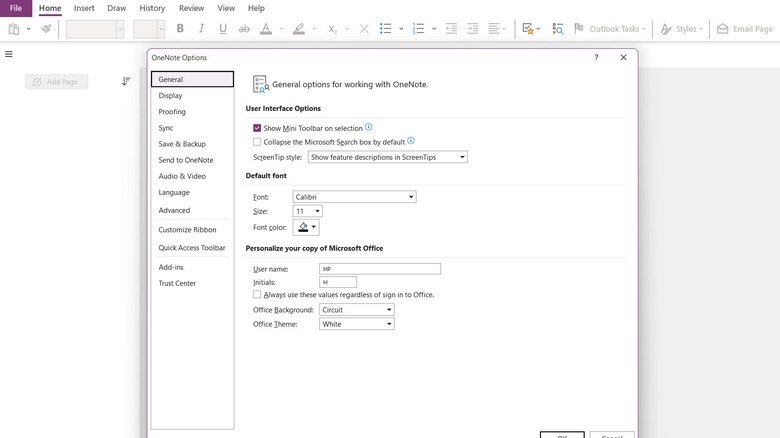The width and height of the screenshot is (780, 438).
Task: Click the Format Painter icon in ribbon
Action: 46,29
